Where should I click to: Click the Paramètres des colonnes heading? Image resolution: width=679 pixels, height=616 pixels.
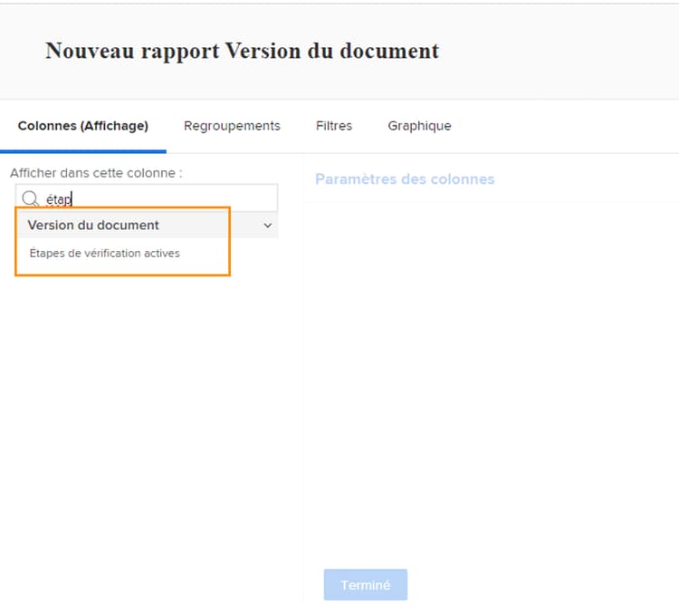pyautogui.click(x=405, y=179)
